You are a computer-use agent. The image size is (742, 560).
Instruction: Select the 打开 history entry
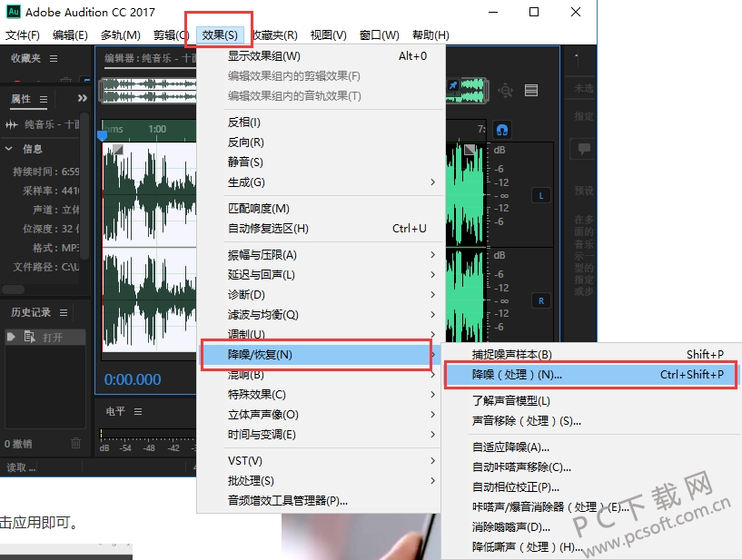[45, 338]
